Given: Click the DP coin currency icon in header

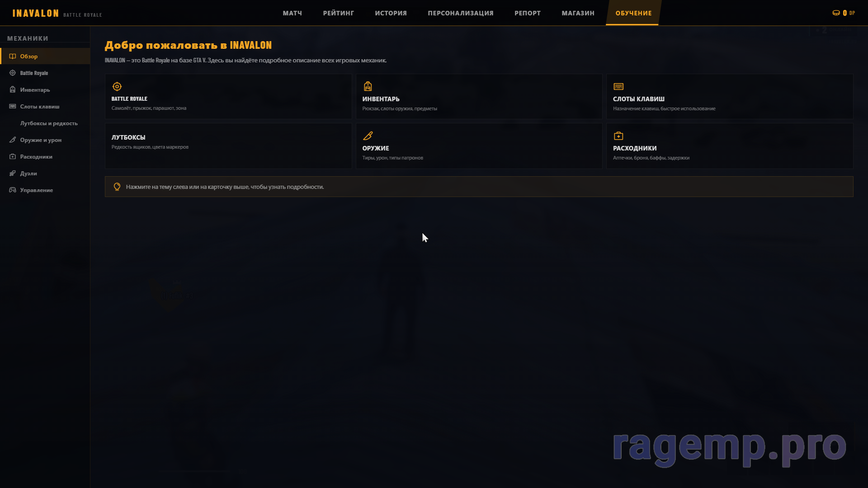Looking at the screenshot, I should (x=836, y=13).
